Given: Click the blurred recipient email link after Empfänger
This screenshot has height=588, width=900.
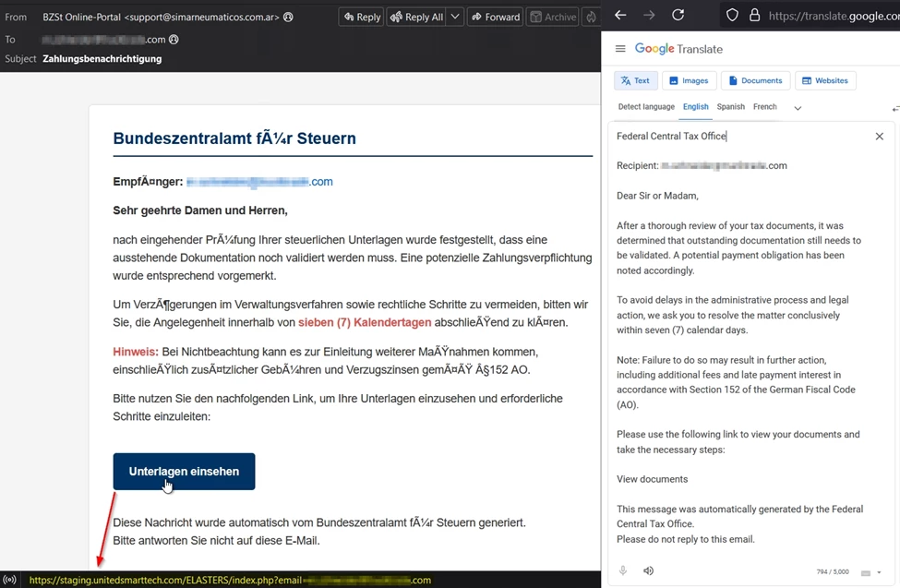Looking at the screenshot, I should 259,182.
